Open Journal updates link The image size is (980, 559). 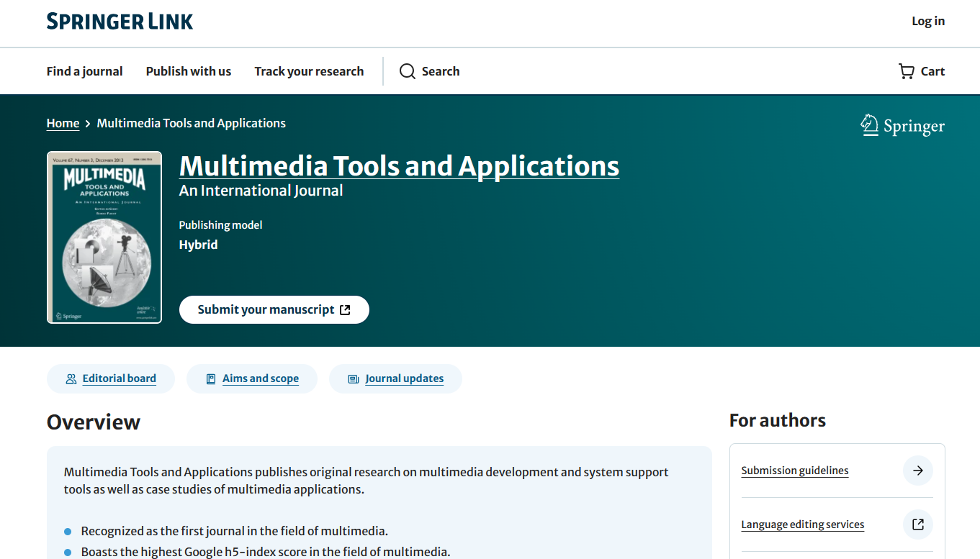tap(405, 378)
